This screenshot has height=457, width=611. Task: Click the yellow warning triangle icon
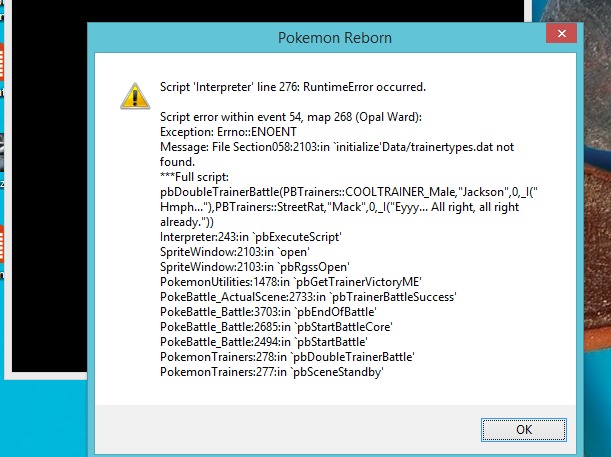click(132, 95)
